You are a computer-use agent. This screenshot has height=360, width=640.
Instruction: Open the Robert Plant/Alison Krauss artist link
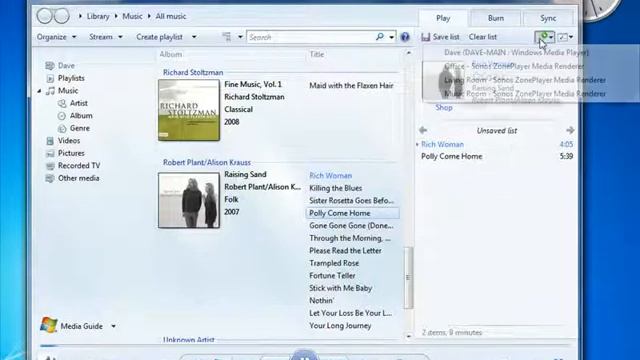(x=207, y=162)
